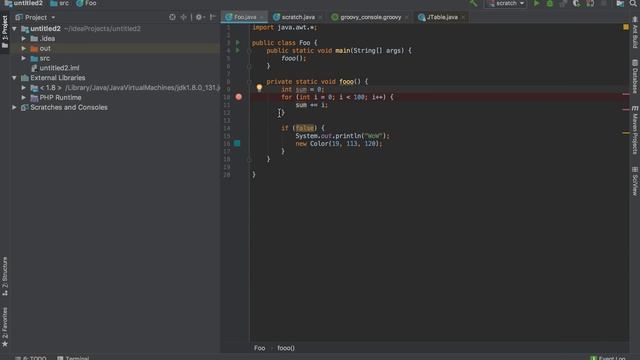Expand the out folder
Image resolution: width=640 pixels, height=360 pixels.
(x=24, y=48)
